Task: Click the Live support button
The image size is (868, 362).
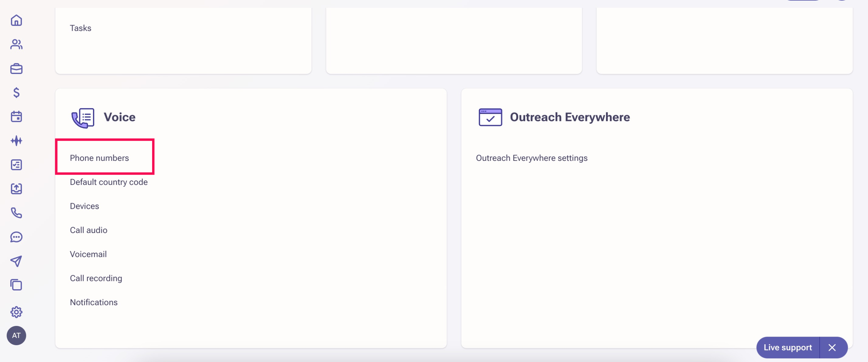Action: (788, 348)
